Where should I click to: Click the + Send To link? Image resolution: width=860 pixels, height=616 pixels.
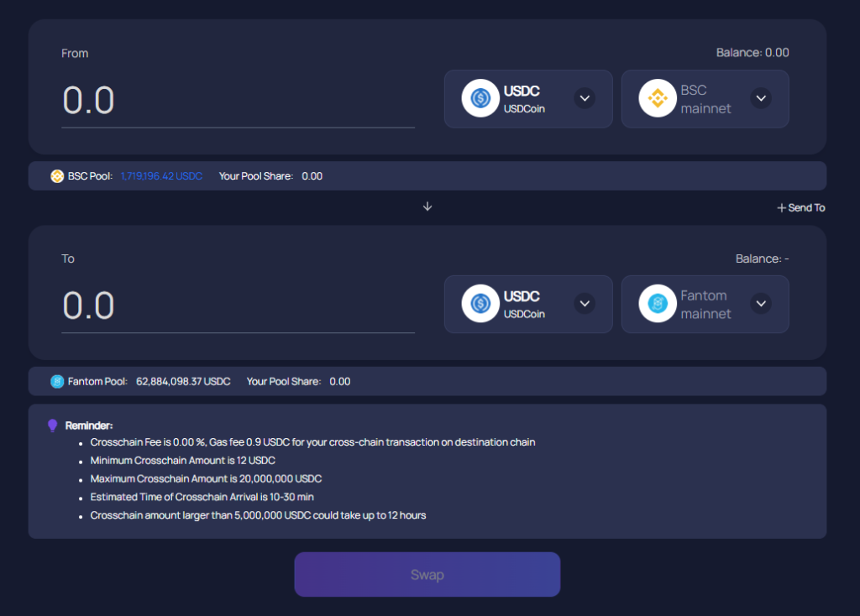click(x=800, y=207)
